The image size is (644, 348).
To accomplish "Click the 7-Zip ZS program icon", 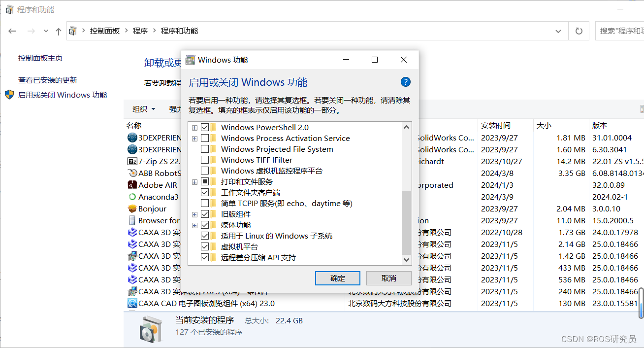I will coord(132,161).
